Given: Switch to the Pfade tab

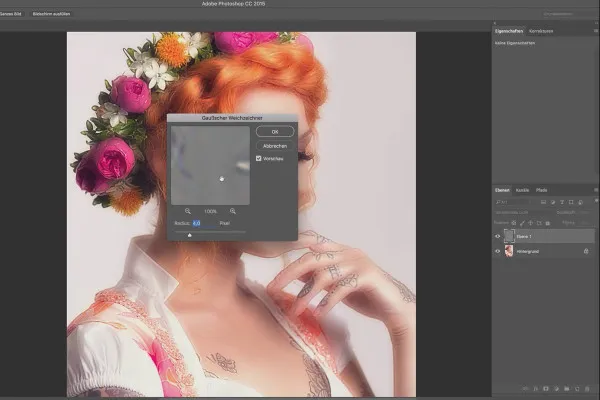Looking at the screenshot, I should 541,190.
